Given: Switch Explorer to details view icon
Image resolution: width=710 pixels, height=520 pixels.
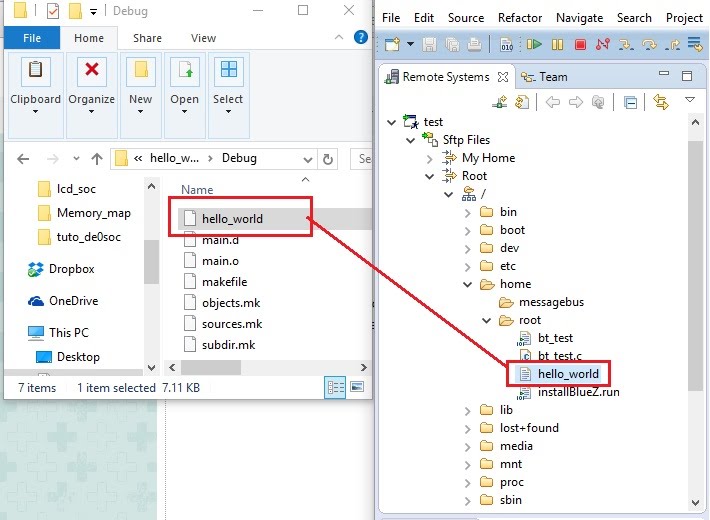Looking at the screenshot, I should tap(335, 387).
